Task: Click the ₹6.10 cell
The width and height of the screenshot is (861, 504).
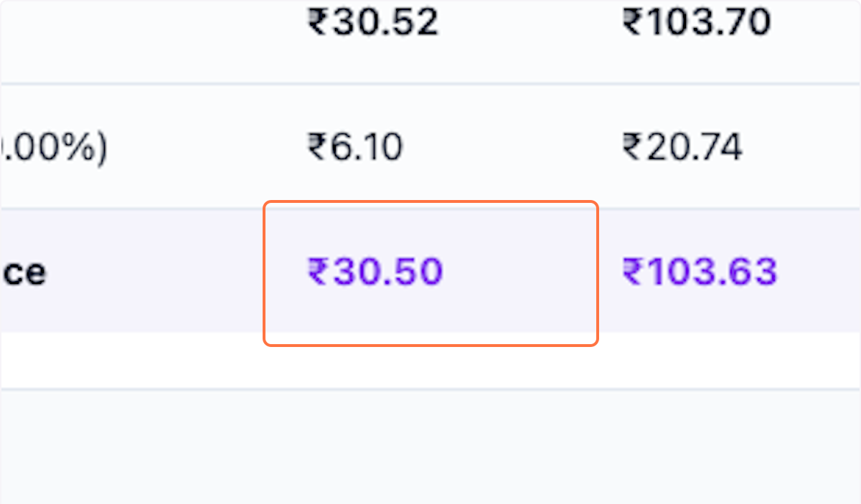Action: (x=355, y=148)
